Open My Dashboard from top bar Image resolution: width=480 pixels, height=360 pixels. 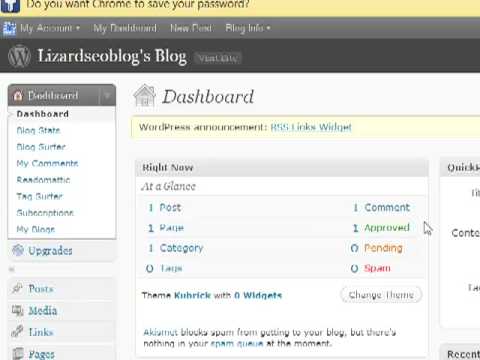click(x=125, y=28)
